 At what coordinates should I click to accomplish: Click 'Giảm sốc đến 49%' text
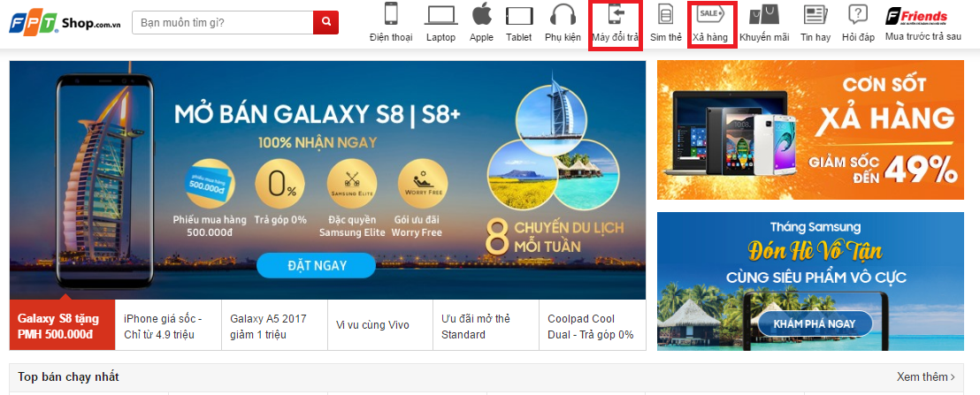(883, 169)
